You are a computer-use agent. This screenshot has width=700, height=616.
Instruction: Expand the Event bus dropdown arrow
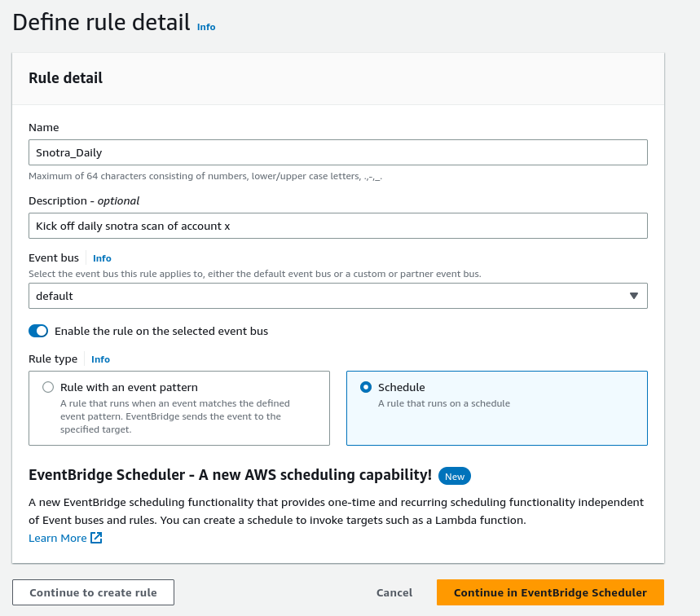[633, 296]
